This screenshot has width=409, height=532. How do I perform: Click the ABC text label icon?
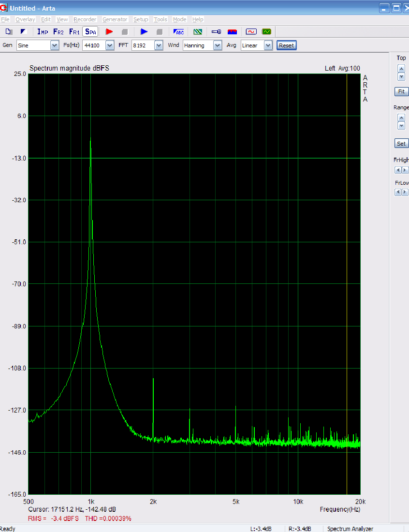[x=178, y=31]
